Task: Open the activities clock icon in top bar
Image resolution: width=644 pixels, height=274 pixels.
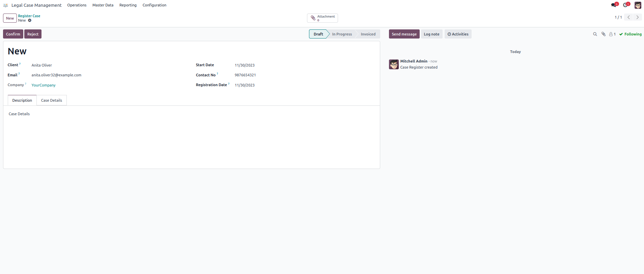Action: point(626,5)
